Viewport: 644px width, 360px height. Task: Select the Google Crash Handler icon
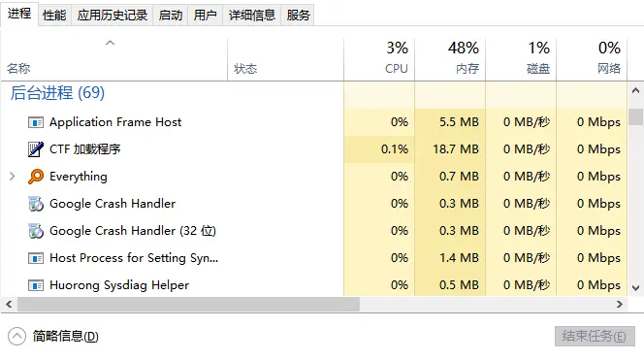[36, 204]
